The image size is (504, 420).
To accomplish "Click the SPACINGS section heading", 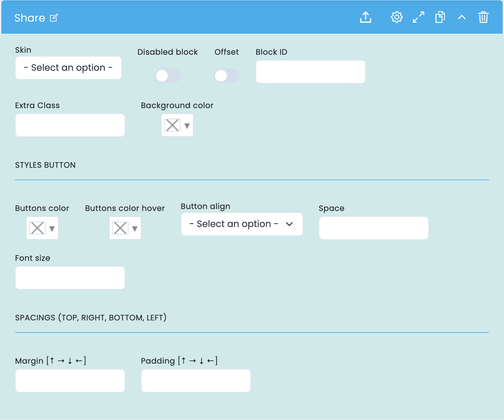I will (x=91, y=317).
